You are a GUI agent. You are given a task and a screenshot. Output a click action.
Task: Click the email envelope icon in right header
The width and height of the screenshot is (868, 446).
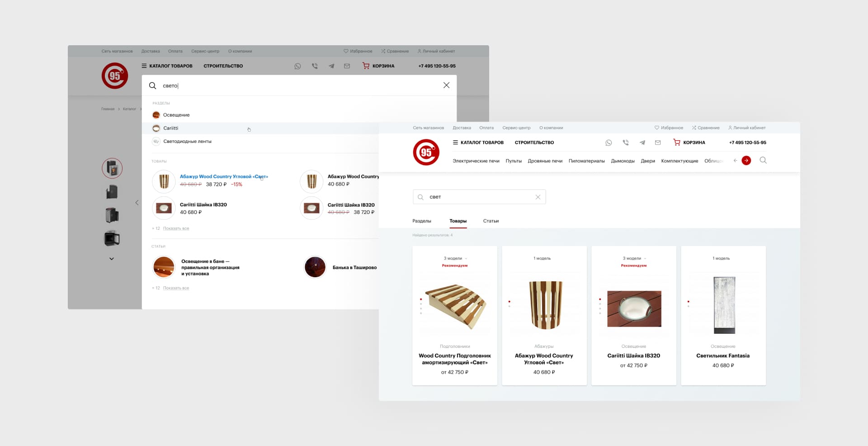point(658,142)
